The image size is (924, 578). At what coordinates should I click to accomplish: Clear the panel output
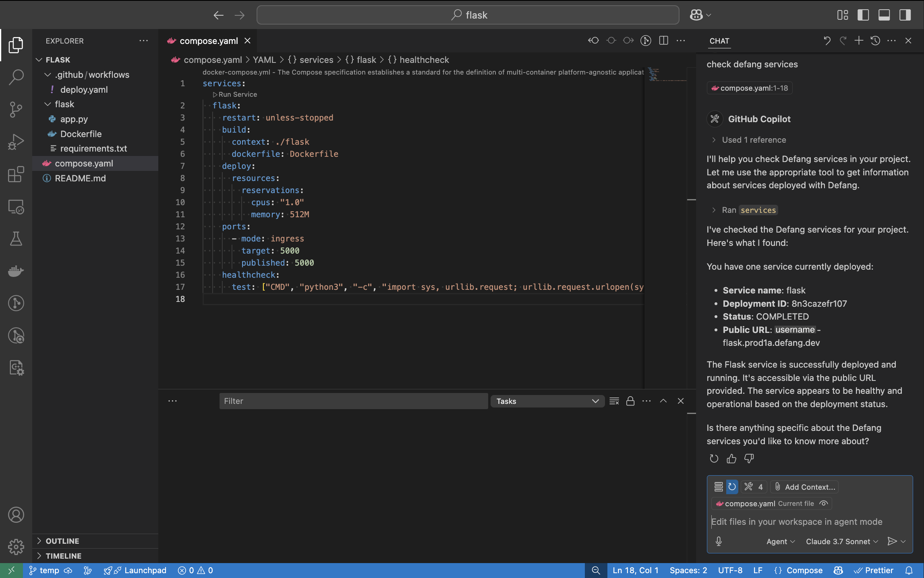click(x=614, y=401)
